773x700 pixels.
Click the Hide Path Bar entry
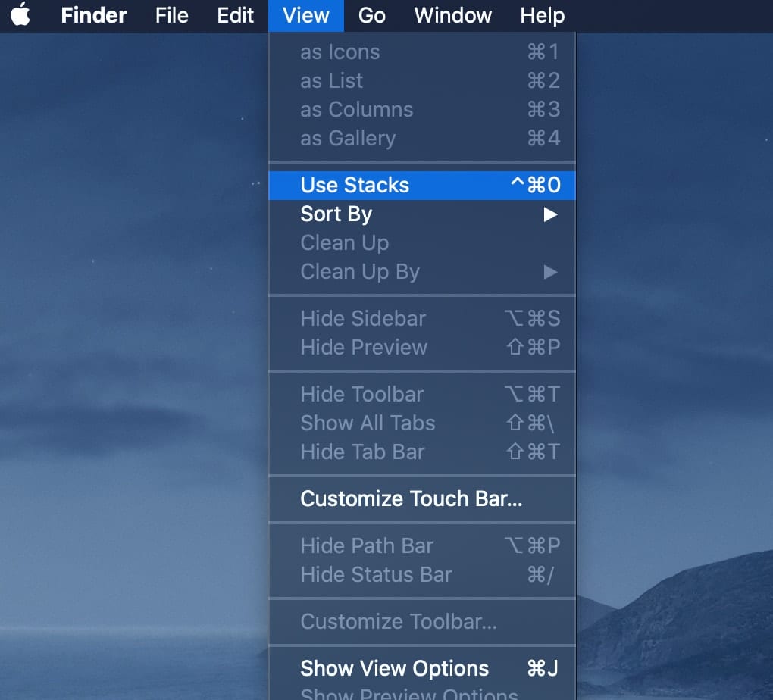[366, 545]
